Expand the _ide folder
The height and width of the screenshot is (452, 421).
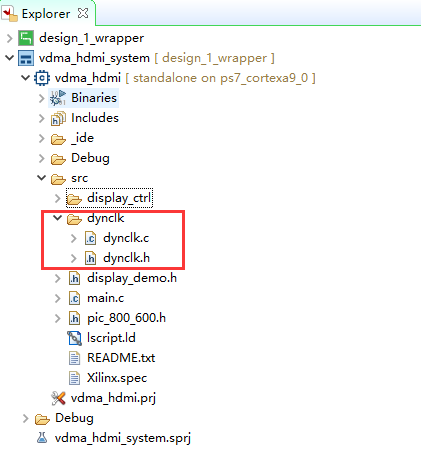coord(41,138)
